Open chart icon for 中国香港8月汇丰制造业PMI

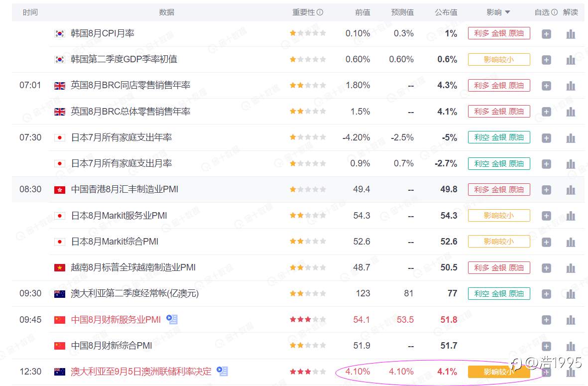571,190
